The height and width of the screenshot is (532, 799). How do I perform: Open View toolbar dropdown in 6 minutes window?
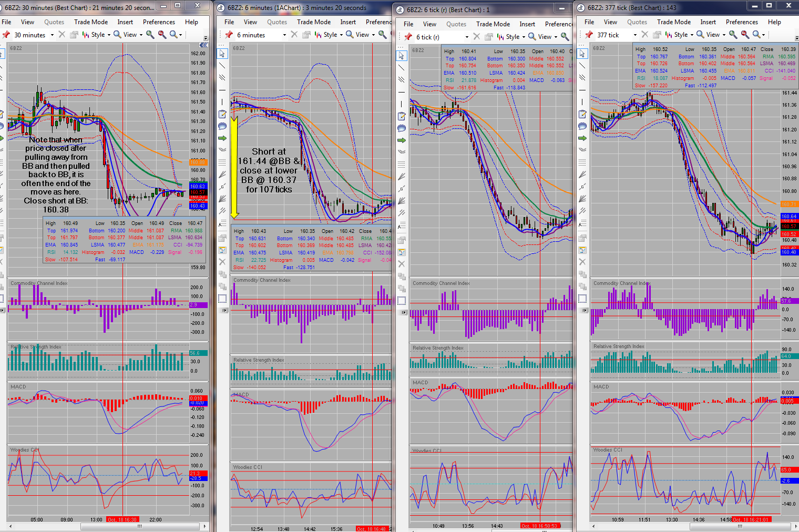[x=361, y=35]
